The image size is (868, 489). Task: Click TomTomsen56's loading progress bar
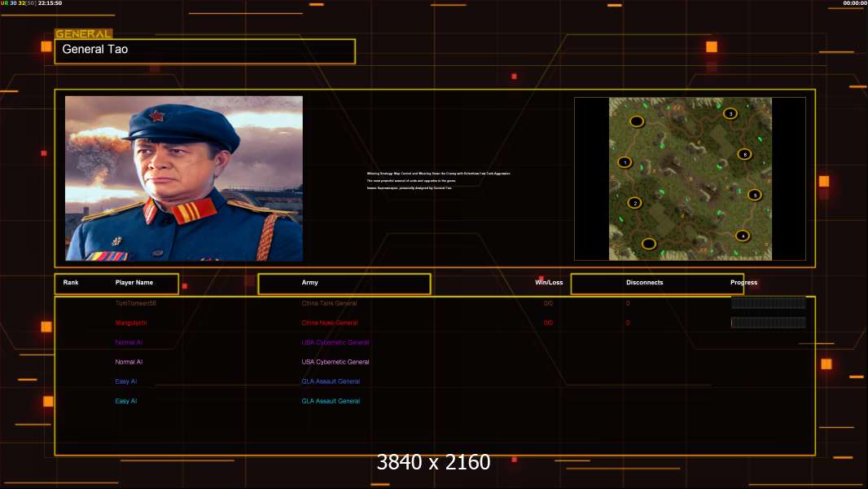[x=768, y=303]
